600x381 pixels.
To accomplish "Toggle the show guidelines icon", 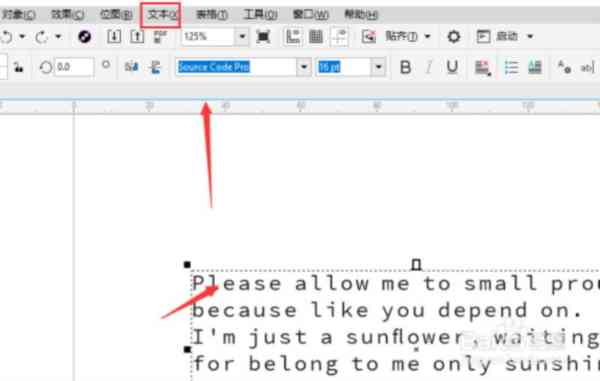I will pyautogui.click(x=339, y=37).
